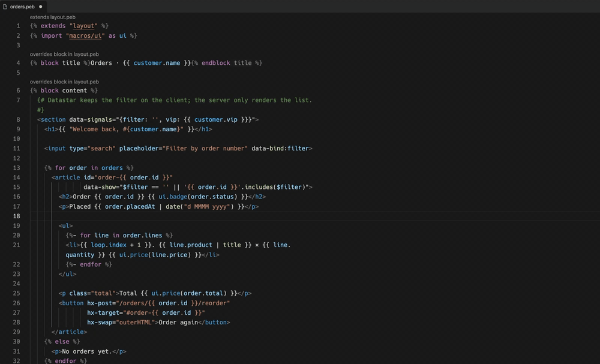This screenshot has width=600, height=364.
Task: Click line number 32 in gutter
Action: click(x=16, y=360)
